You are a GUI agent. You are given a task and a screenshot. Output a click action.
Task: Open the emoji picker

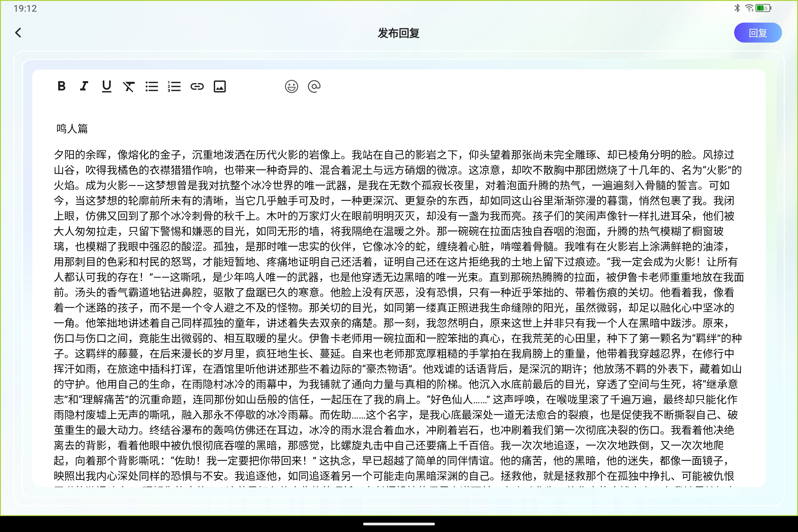pos(291,86)
